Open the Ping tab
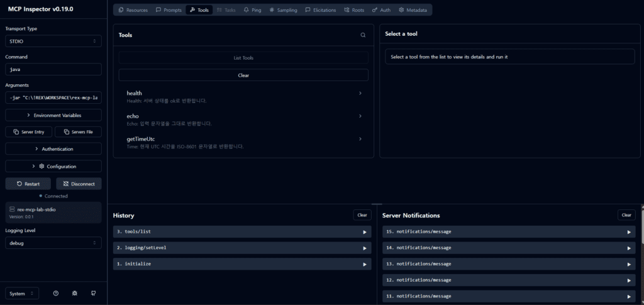The height and width of the screenshot is (305, 644). pyautogui.click(x=252, y=10)
